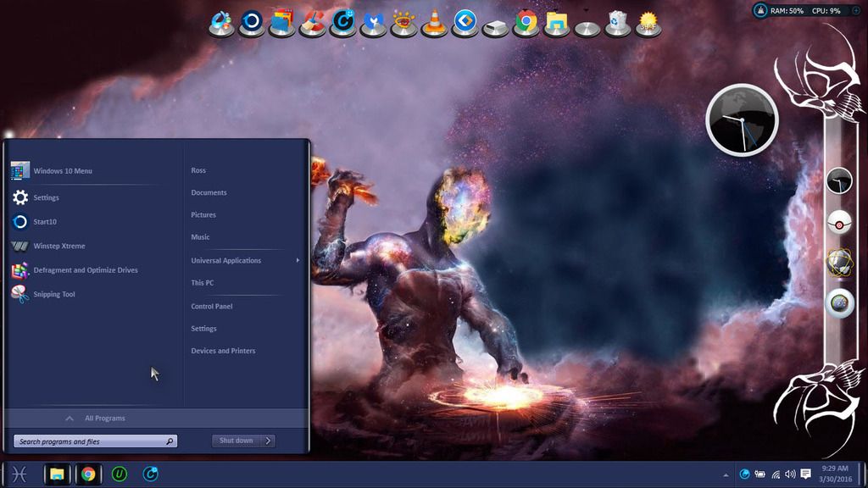Image resolution: width=868 pixels, height=488 pixels.
Task: Launch VLC media player cone icon
Action: pos(434,22)
